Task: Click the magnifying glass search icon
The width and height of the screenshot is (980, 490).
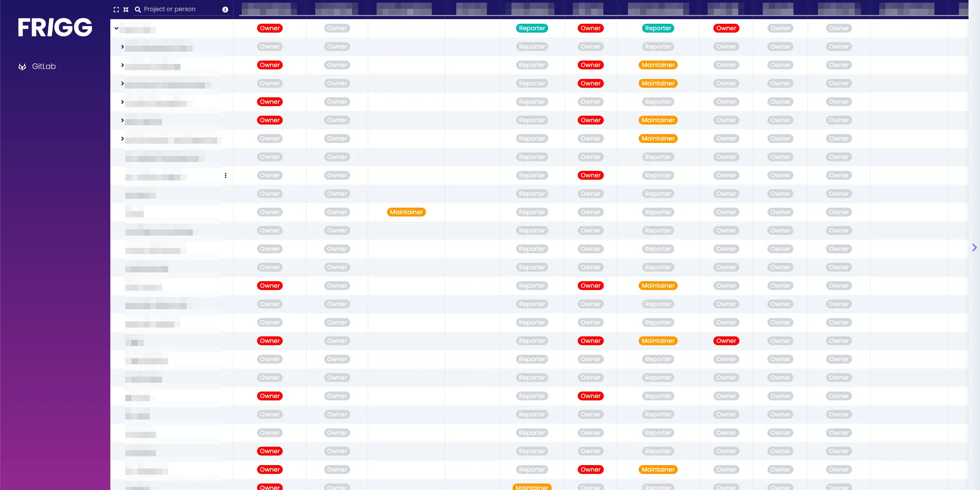Action: tap(138, 10)
